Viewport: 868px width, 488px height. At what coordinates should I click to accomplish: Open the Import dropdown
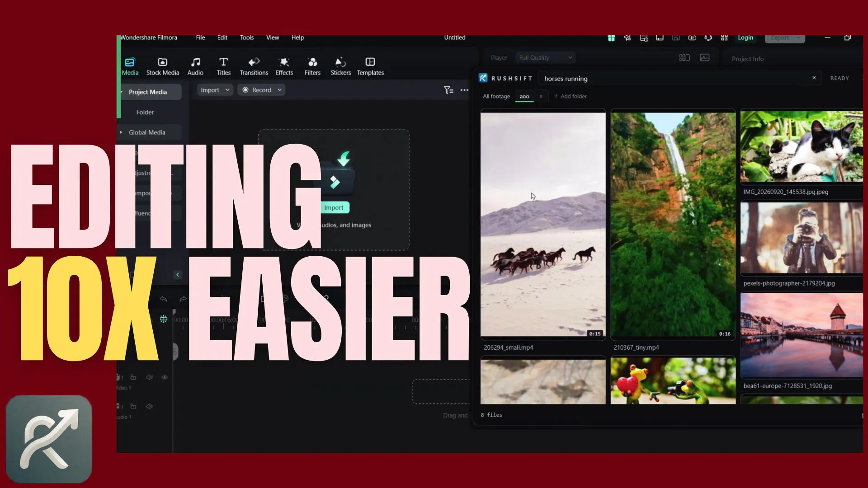pyautogui.click(x=215, y=90)
